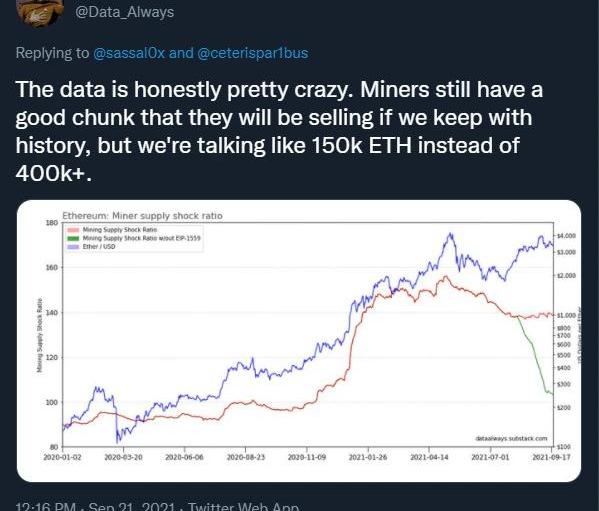Image resolution: width=599 pixels, height=511 pixels.
Task: Select the 2021-09-17 date axis label
Action: (x=551, y=457)
